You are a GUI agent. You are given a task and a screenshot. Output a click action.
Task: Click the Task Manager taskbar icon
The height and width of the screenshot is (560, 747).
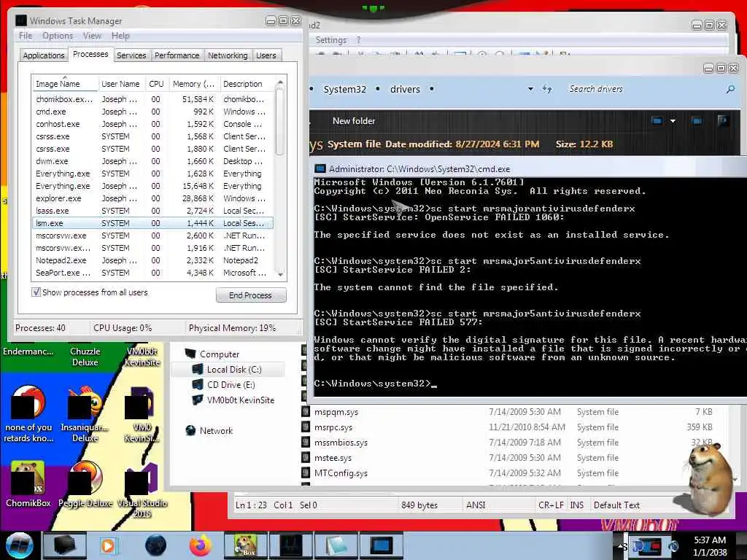[x=290, y=545]
